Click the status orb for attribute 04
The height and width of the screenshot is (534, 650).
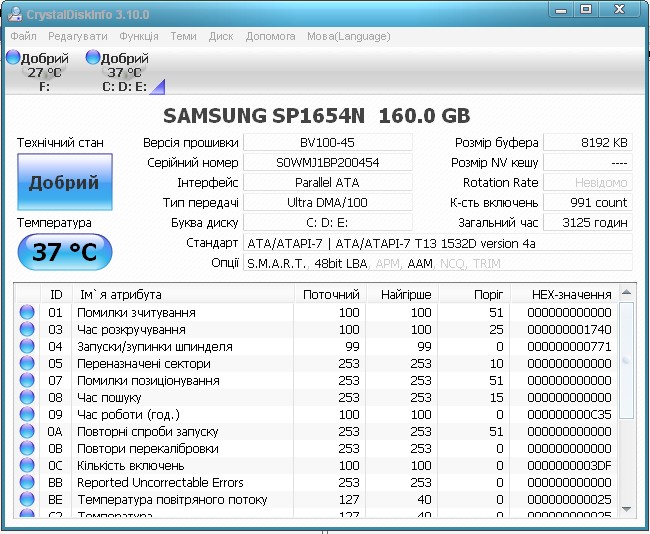tap(27, 346)
